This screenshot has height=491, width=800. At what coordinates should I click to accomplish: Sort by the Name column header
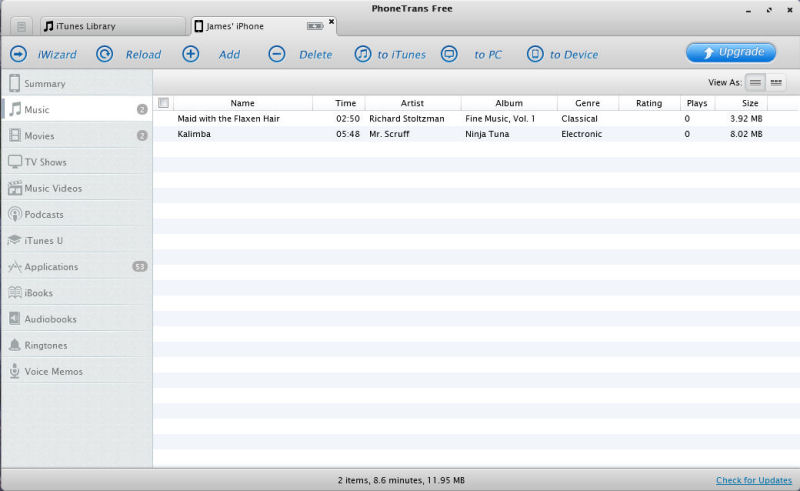242,103
